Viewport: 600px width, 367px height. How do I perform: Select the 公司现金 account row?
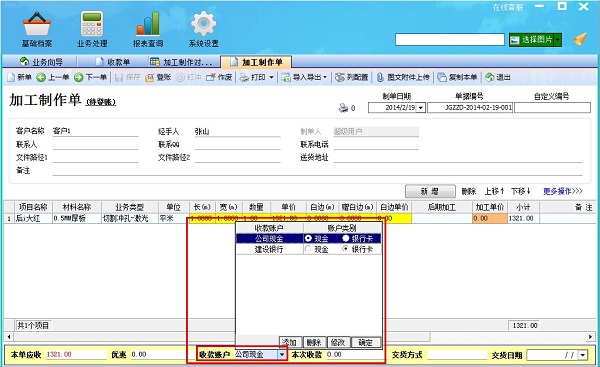click(x=308, y=238)
